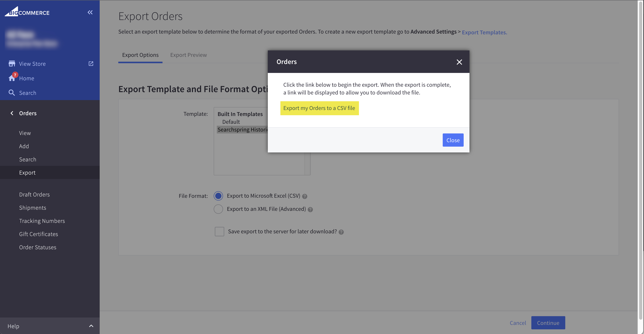The width and height of the screenshot is (644, 334).
Task: Click the Home sidebar link
Action: click(27, 78)
